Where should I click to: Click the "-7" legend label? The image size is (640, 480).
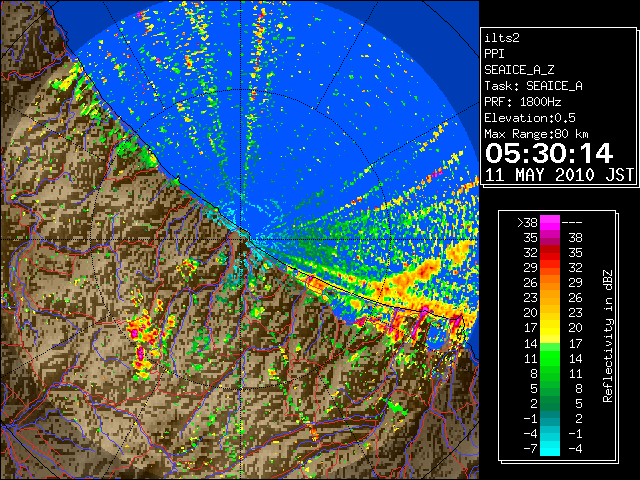[530, 449]
